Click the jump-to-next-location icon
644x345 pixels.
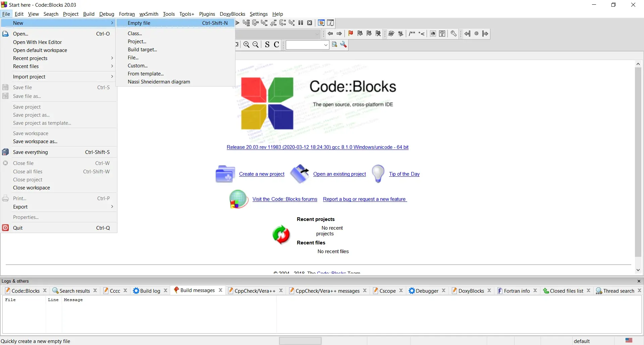(x=485, y=34)
